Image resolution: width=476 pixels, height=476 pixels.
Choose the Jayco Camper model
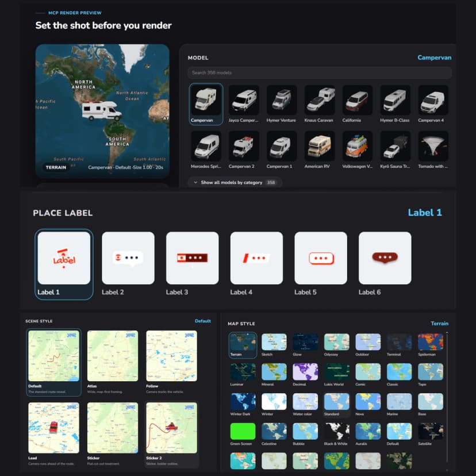coord(244,100)
